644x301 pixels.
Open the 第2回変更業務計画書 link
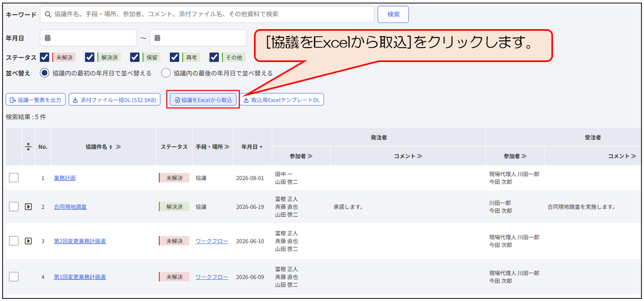tap(80, 241)
